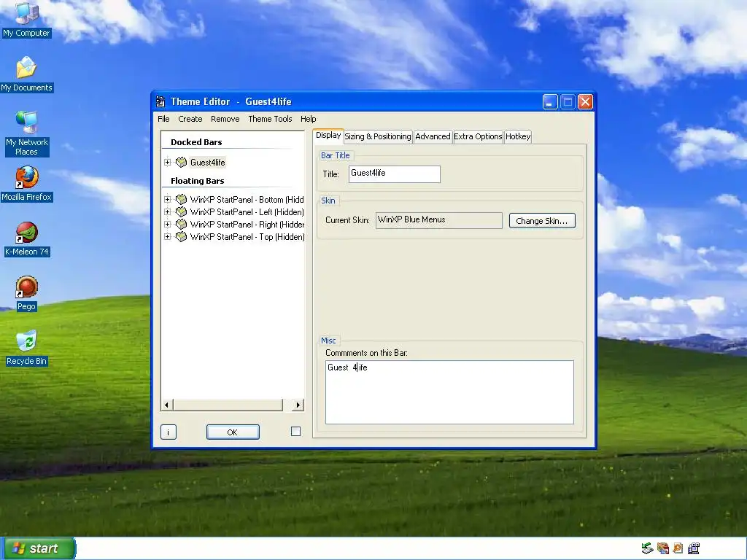Select the Display tab
This screenshot has width=747, height=560.
pyautogui.click(x=328, y=136)
